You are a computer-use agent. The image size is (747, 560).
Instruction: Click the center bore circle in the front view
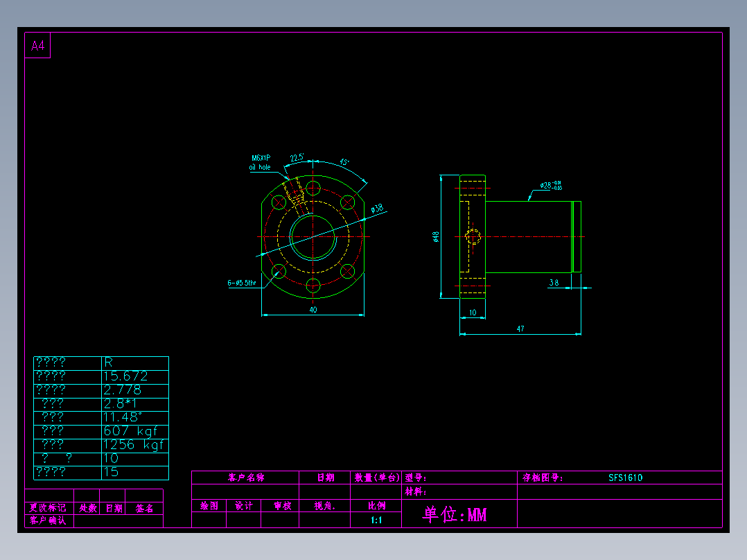pyautogui.click(x=313, y=237)
